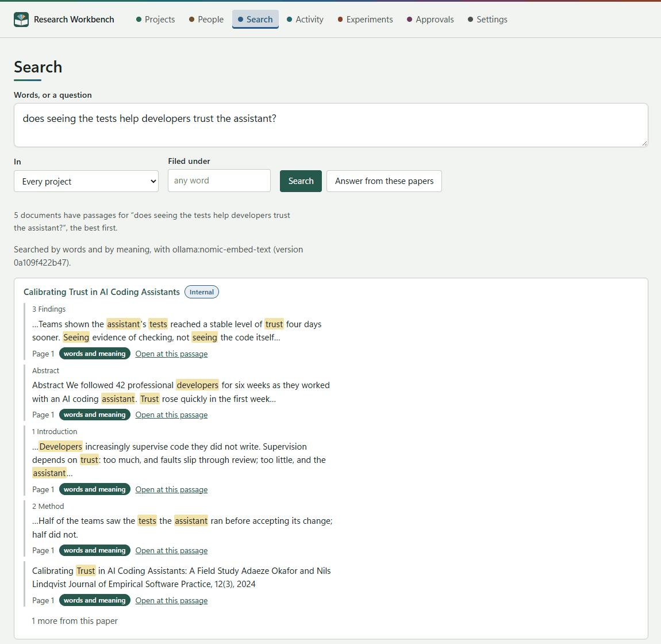Go to the People section
Screen dimensions: 661x644
[x=206, y=20]
